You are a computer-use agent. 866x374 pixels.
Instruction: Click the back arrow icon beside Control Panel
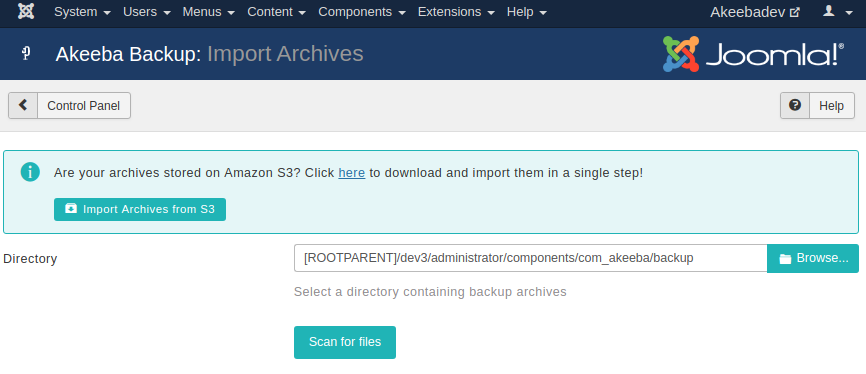coord(23,105)
